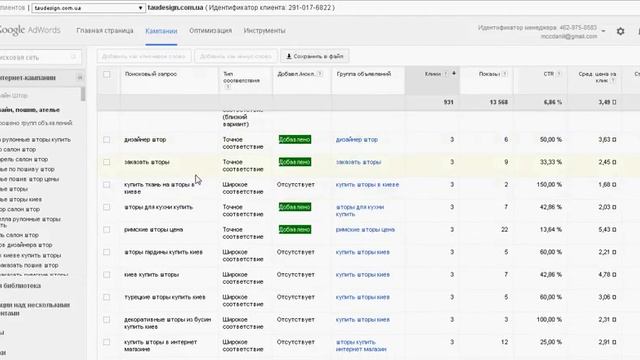
Task: Open the settings gear icon
Action: (x=620, y=31)
